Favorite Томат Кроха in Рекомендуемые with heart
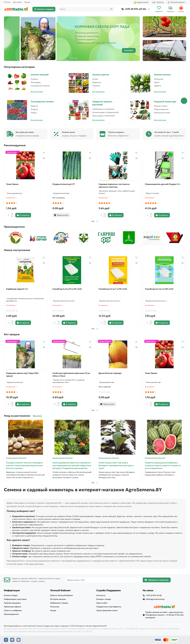Viewport: 190px width, 644px height. point(44,153)
